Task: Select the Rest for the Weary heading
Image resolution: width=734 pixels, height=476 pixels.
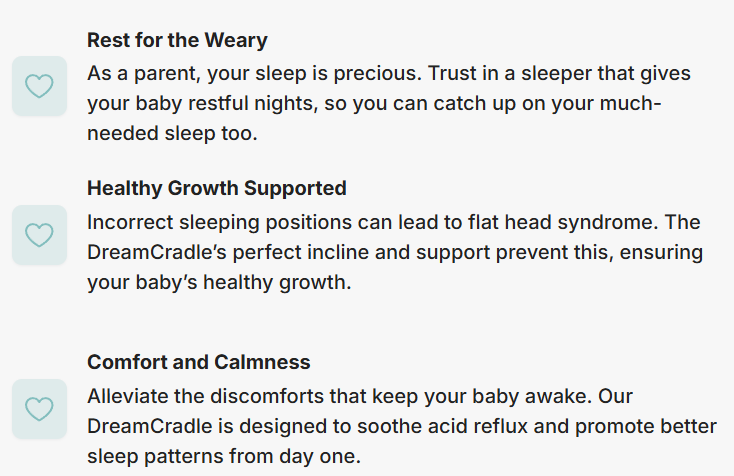Action: 177,41
